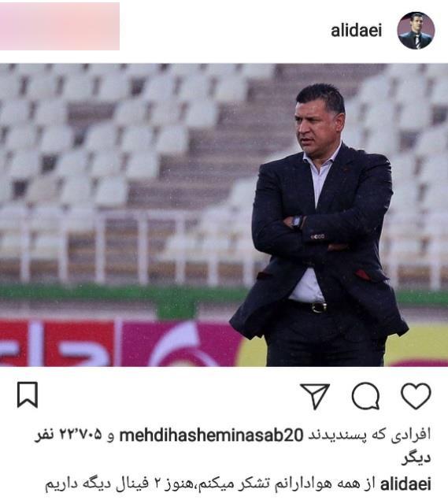Click the blurred pink box in the header
This screenshot has height=500, width=448.
60,26
